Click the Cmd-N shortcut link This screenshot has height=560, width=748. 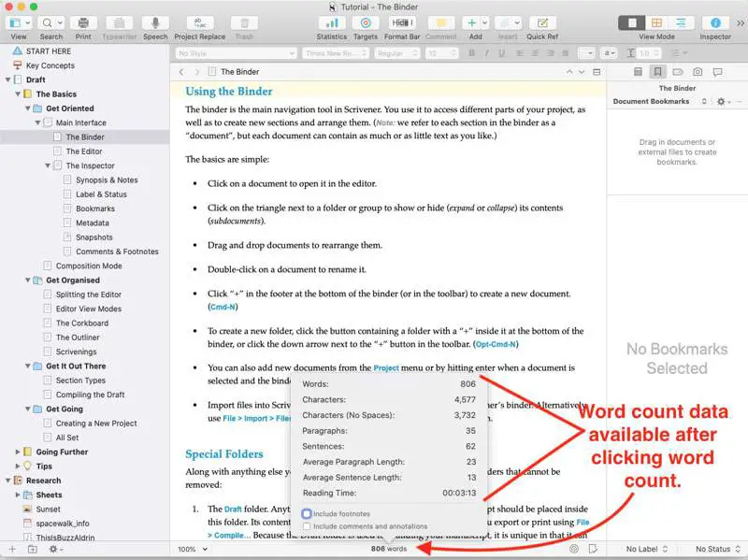click(x=223, y=307)
